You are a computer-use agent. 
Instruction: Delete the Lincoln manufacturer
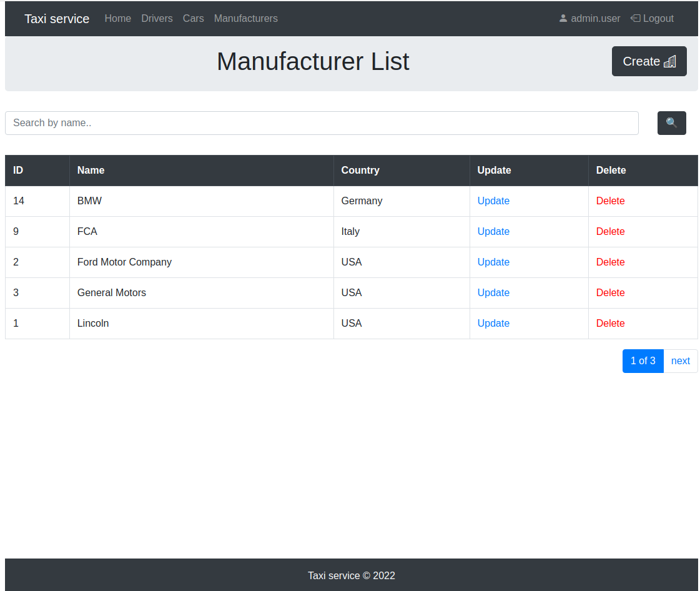(610, 324)
